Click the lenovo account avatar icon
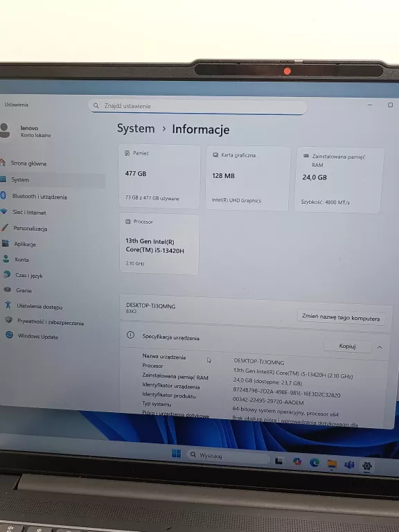This screenshot has height=532, width=399. [4, 131]
